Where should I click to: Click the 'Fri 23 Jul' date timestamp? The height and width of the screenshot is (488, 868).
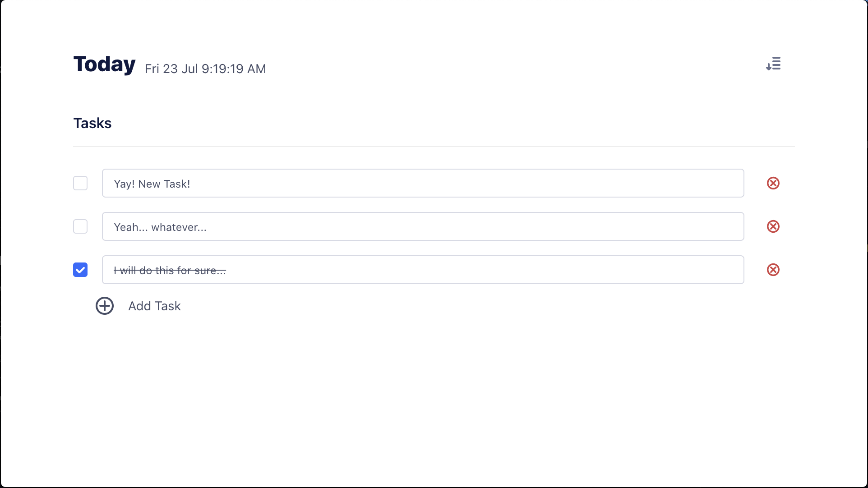tap(171, 69)
